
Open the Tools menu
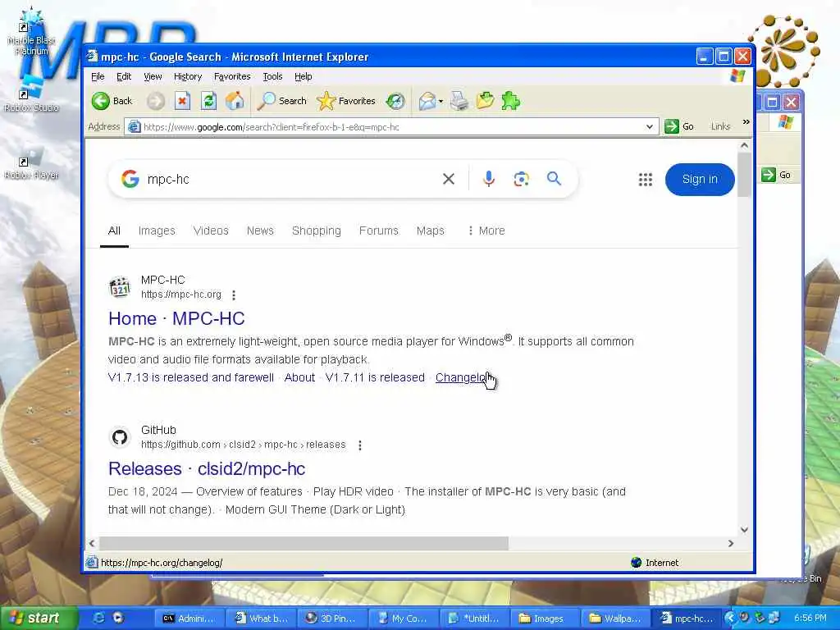(272, 76)
